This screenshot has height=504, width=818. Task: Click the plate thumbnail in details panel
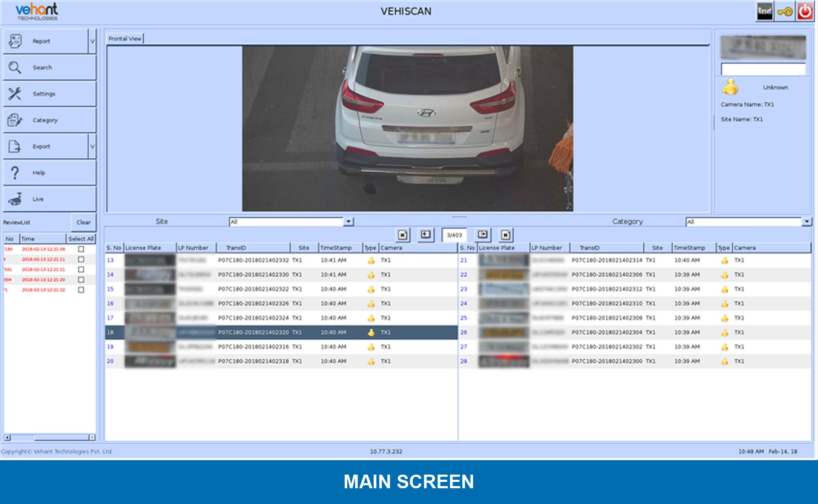point(763,47)
